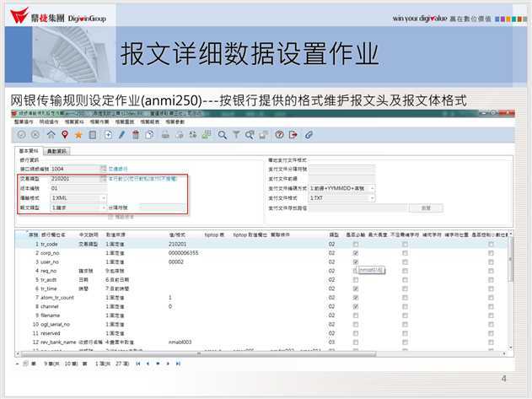Open the fourth menu in menu bar
The height and width of the screenshot is (399, 532).
click(99, 121)
